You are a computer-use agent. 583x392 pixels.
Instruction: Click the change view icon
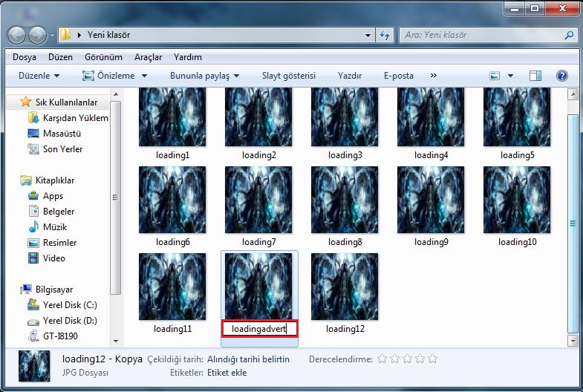click(495, 76)
